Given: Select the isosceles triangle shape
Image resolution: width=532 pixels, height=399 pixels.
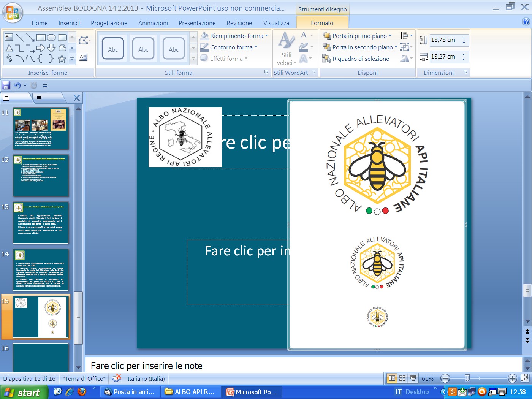Looking at the screenshot, I should pos(9,48).
